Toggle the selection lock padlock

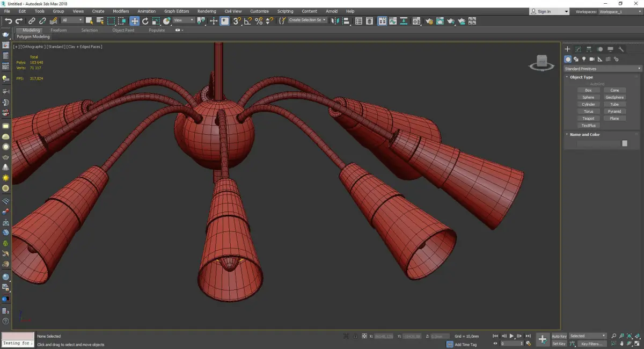[355, 336]
